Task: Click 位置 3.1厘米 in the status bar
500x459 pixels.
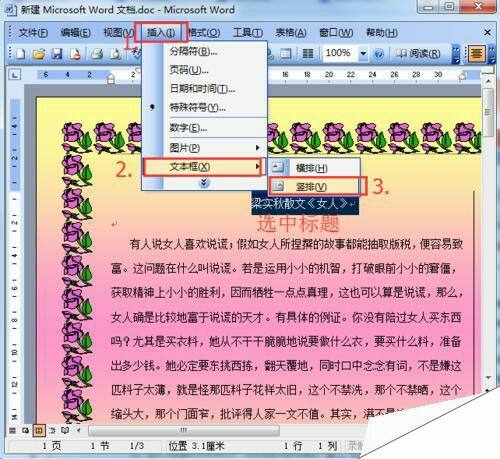Action: 196,446
